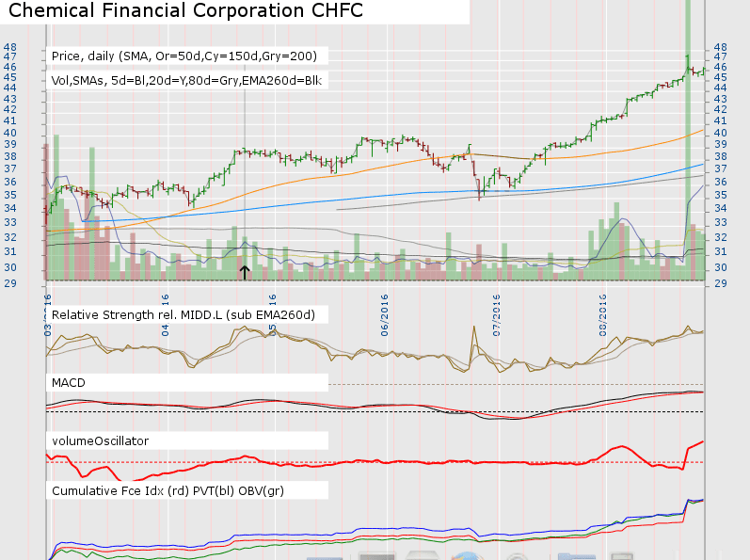Click the MACD panel label

click(x=69, y=382)
